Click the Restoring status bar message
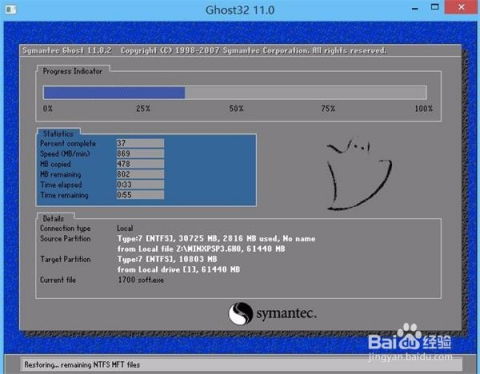Screen dimensions: 480x374 point(82,365)
